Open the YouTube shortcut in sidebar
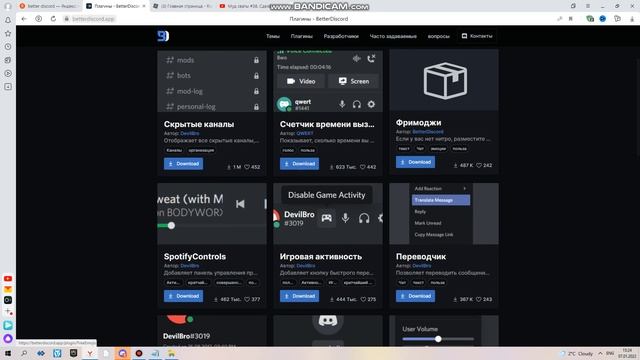 [x=8, y=278]
